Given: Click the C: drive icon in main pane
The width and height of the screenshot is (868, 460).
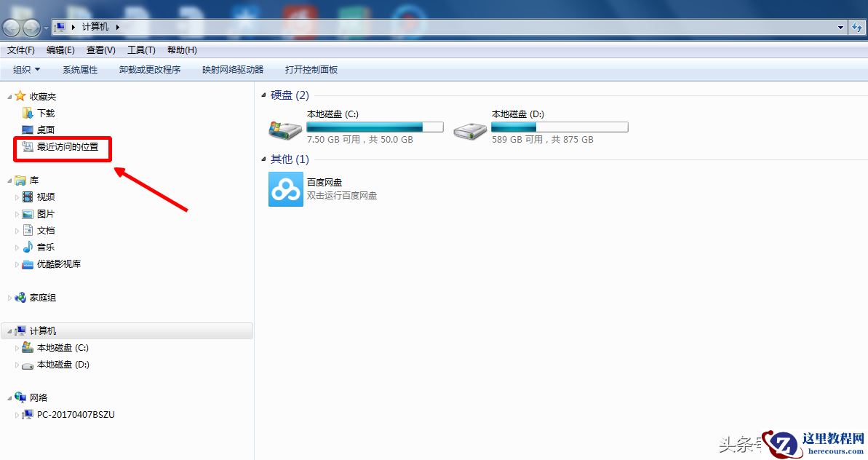Looking at the screenshot, I should tap(285, 130).
